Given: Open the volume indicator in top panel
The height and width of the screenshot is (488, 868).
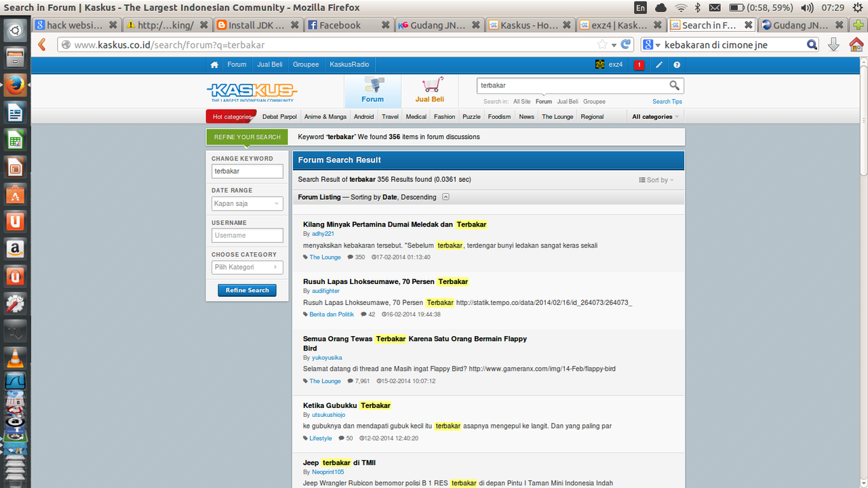Looking at the screenshot, I should click(807, 8).
